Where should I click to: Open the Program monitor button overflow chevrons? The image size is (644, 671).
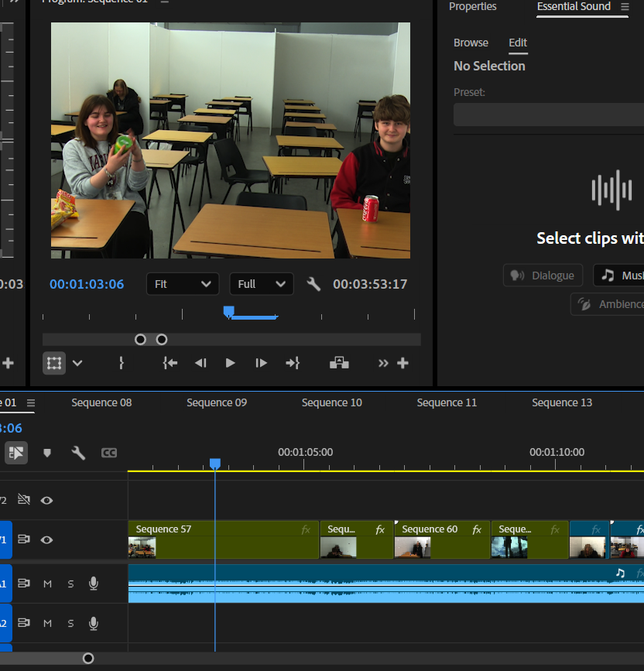383,363
